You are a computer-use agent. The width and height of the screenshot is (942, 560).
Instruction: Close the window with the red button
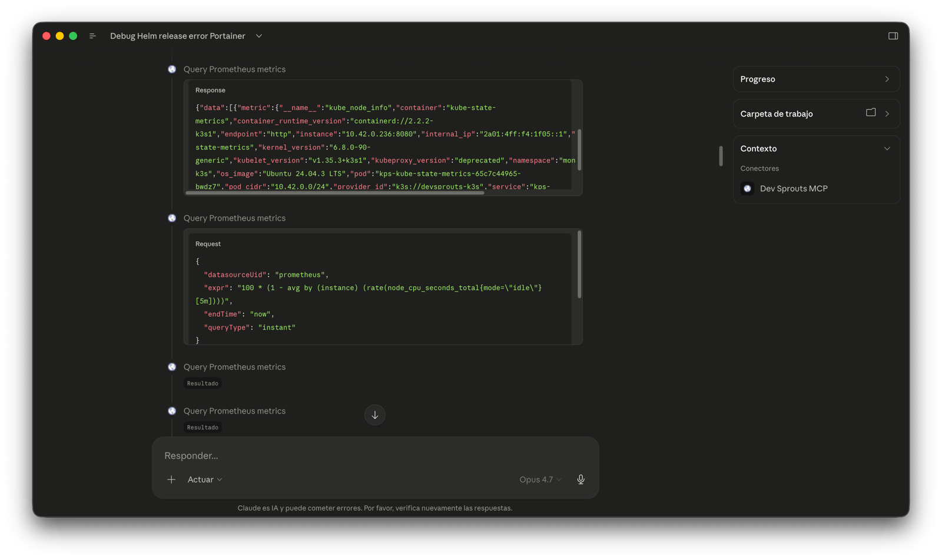click(47, 36)
